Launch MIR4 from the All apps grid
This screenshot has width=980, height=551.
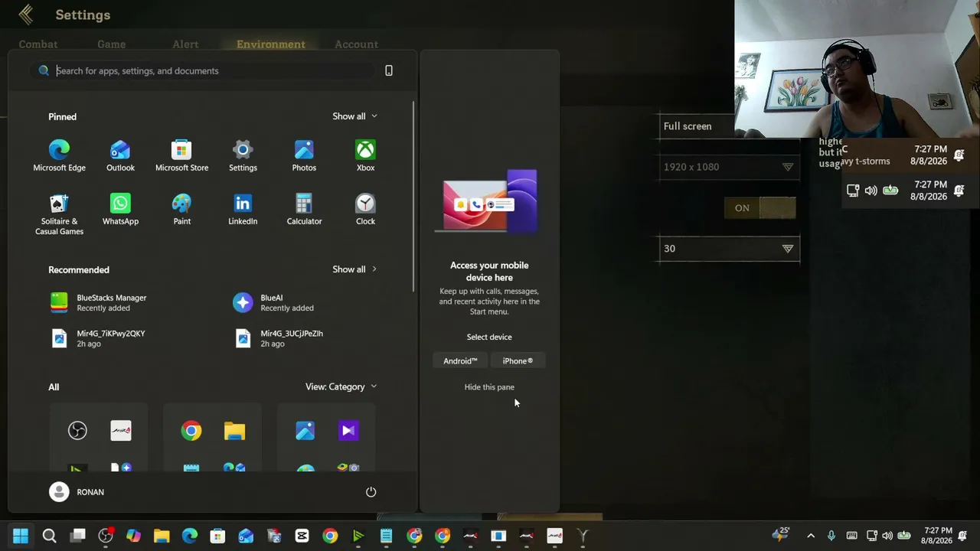click(120, 431)
